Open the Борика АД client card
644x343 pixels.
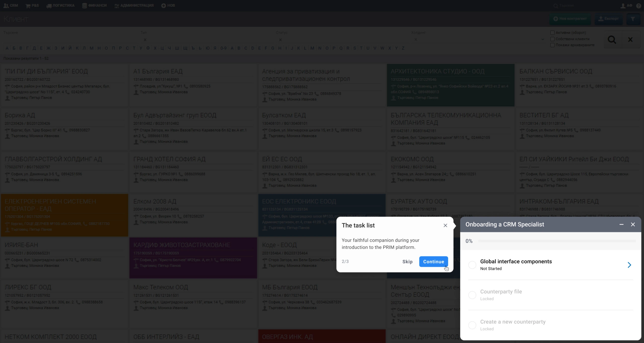64,129
